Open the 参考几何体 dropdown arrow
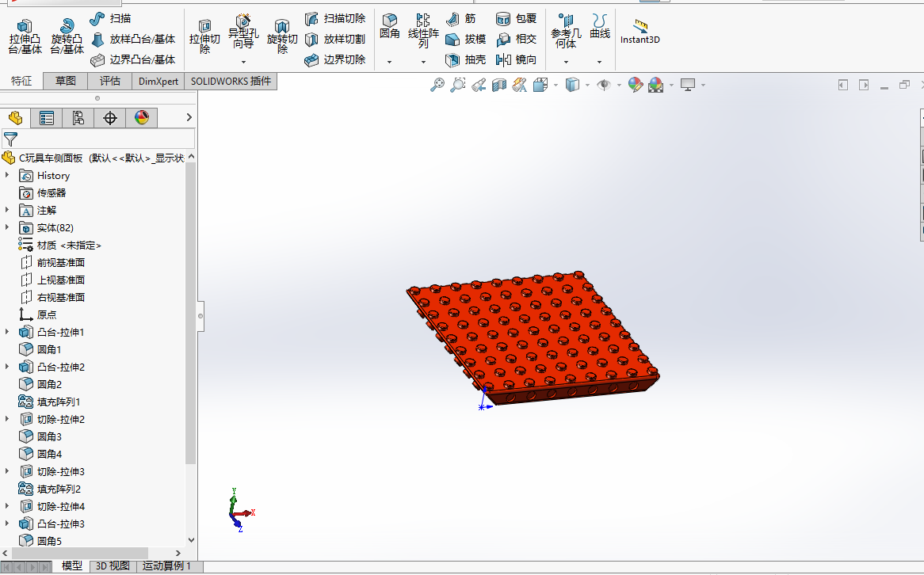The width and height of the screenshot is (924, 575). tap(566, 61)
